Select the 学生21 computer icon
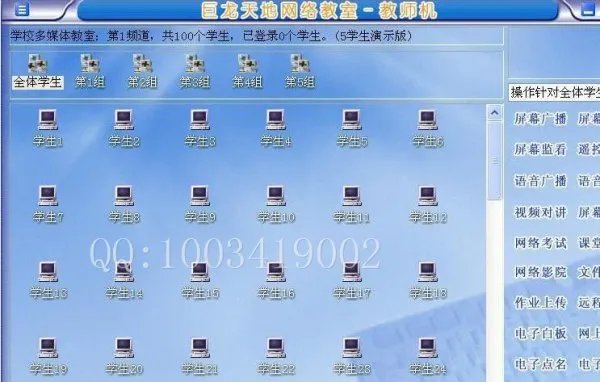 click(200, 348)
